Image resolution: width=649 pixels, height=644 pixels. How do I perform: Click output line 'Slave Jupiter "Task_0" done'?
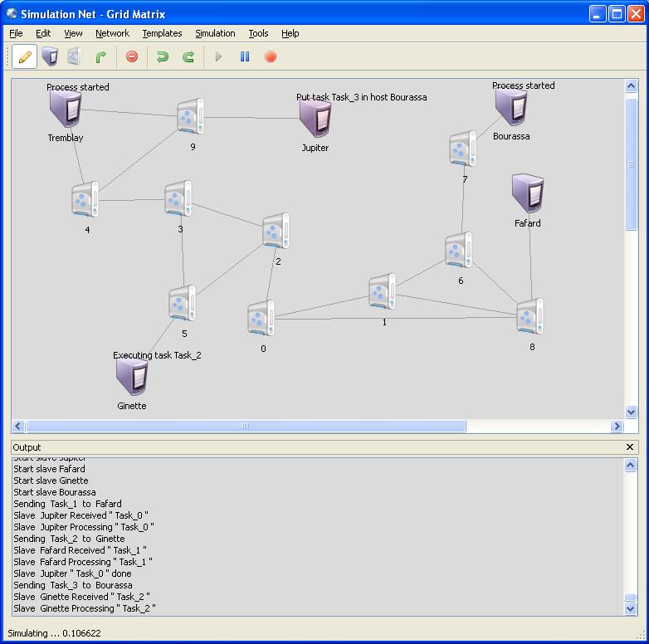pyautogui.click(x=72, y=573)
